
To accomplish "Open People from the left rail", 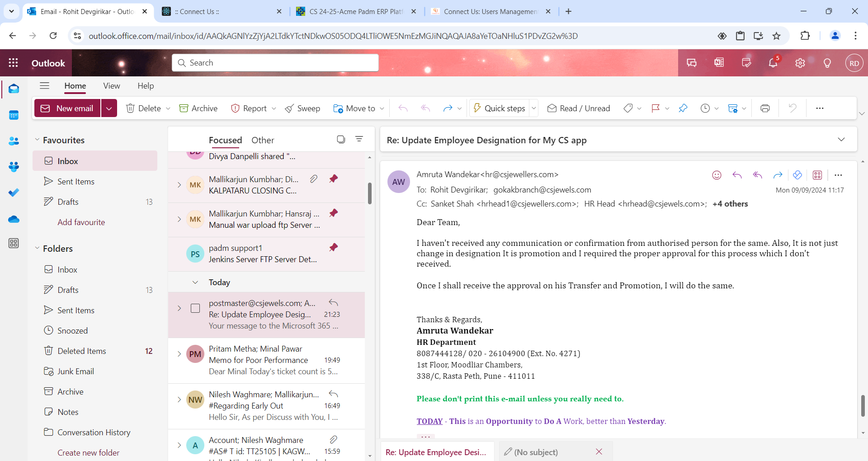I will (14, 141).
